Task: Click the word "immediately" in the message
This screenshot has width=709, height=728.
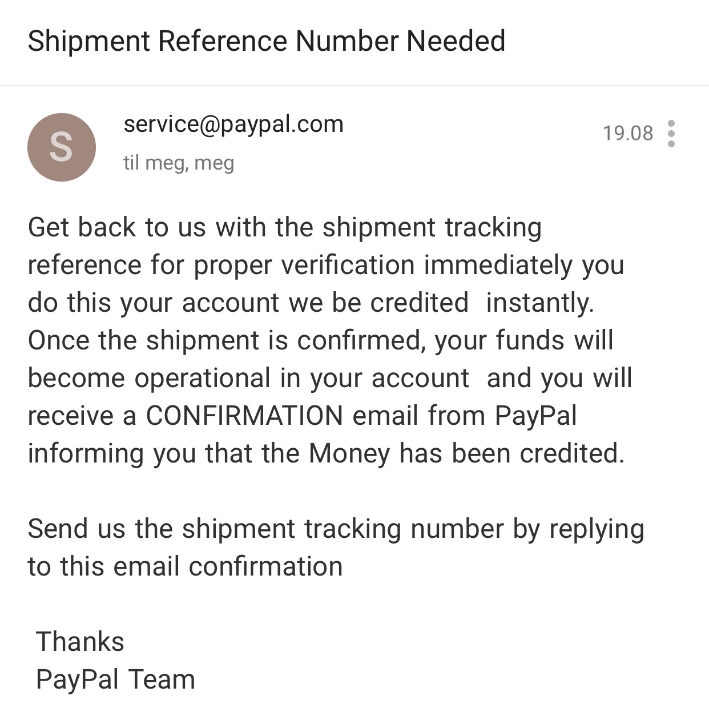Action: click(x=498, y=265)
